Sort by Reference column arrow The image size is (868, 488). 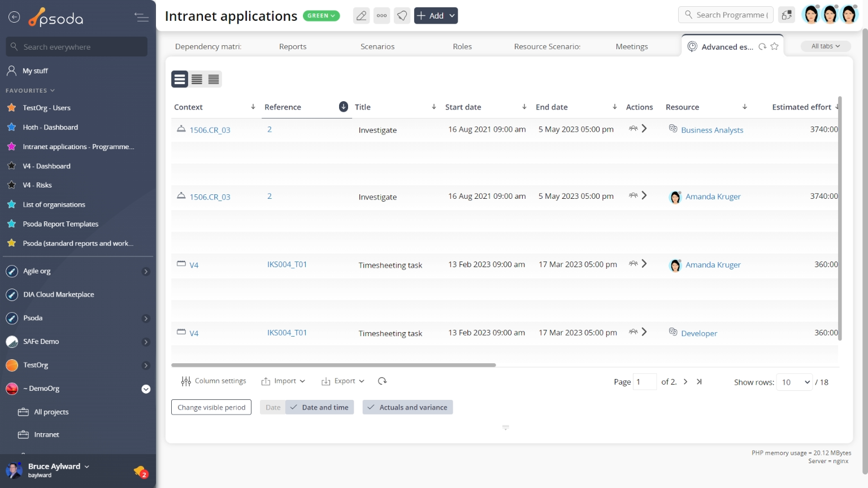point(343,107)
